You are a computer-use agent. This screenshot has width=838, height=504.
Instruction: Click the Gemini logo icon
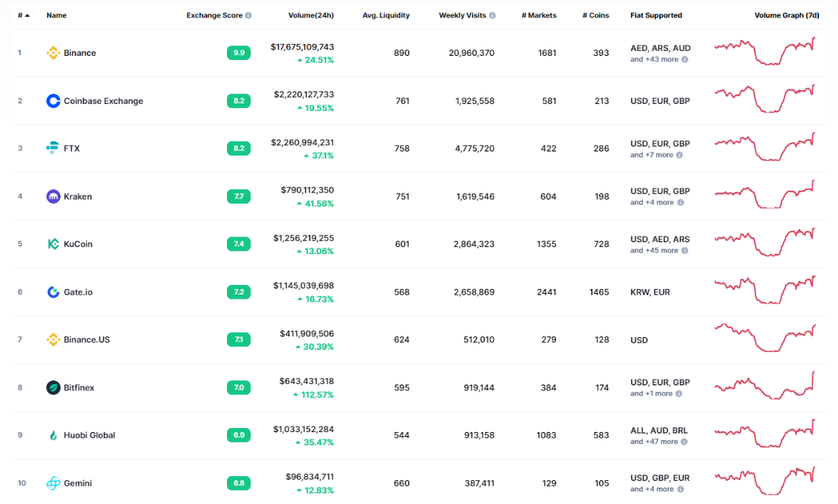53,484
